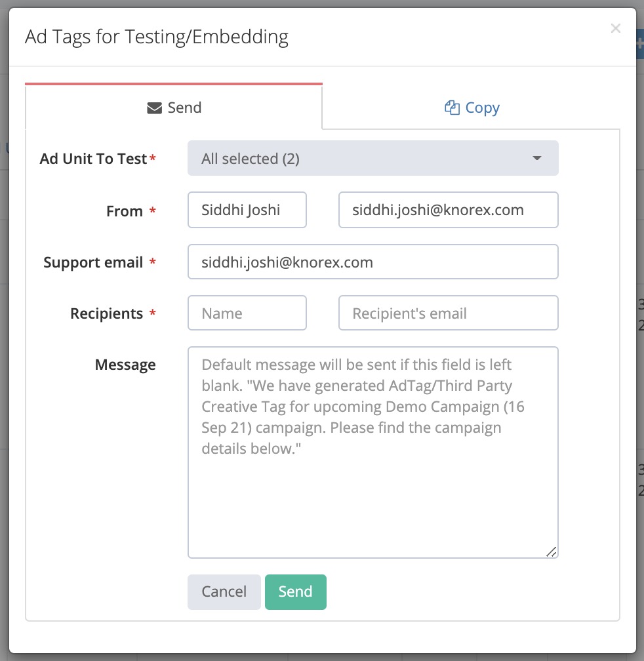The image size is (644, 661).
Task: Click the copy icon on Copy tab
Action: pos(452,108)
